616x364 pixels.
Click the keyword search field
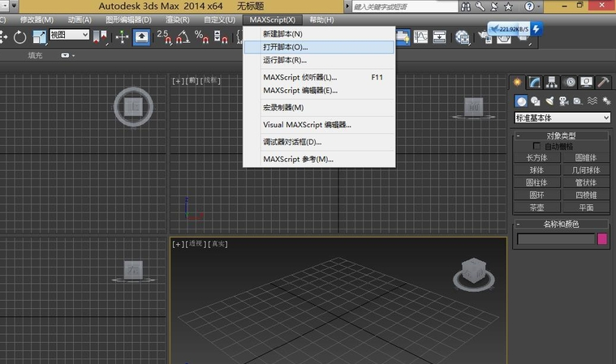[x=405, y=6]
